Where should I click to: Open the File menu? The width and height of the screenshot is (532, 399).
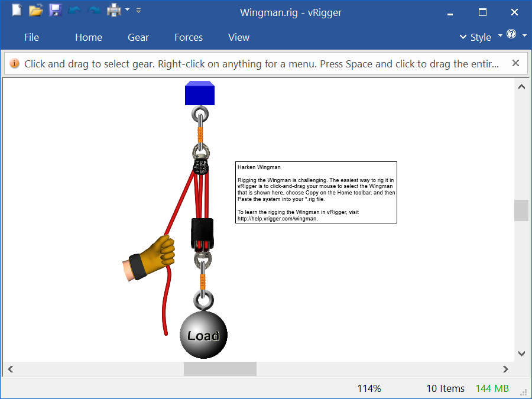(x=31, y=37)
